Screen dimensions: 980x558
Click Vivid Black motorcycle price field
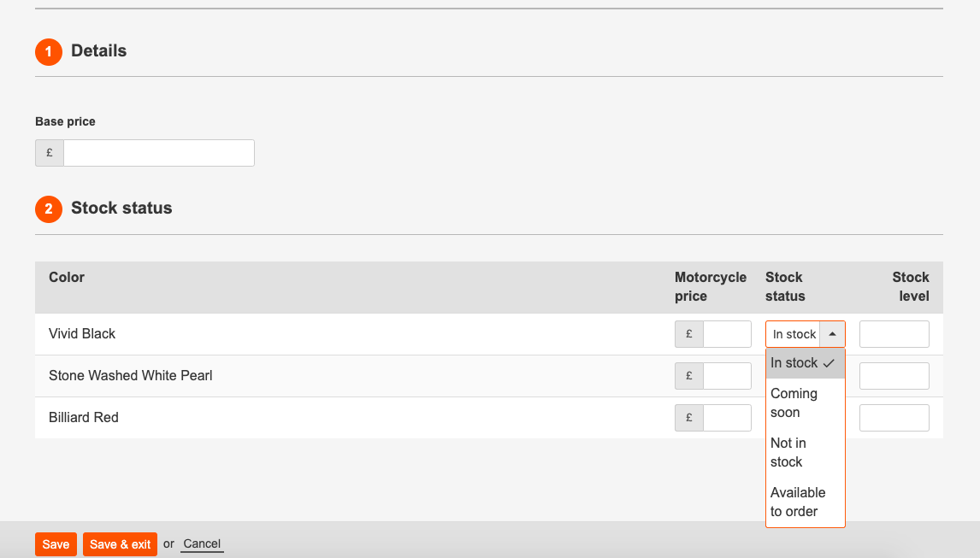coord(727,334)
